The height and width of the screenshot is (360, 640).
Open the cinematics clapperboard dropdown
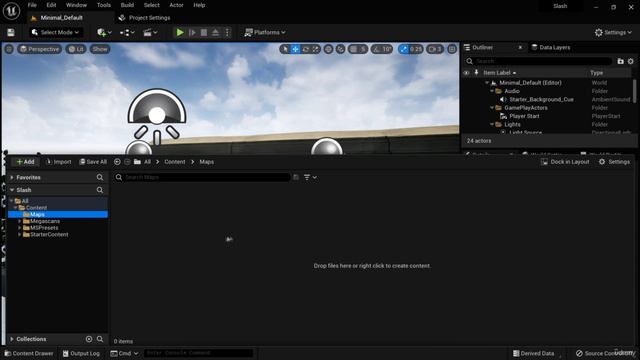[150, 32]
